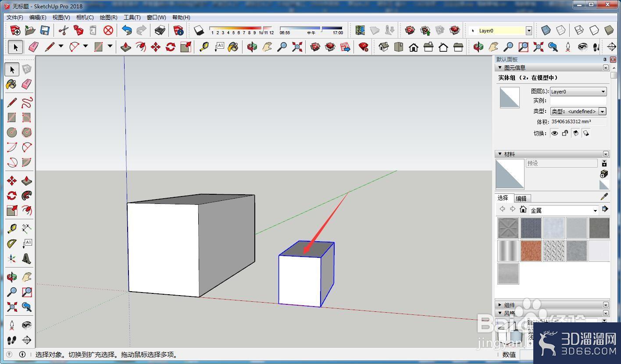Image resolution: width=621 pixels, height=364 pixels.
Task: Open the 相机(C) menu
Action: (85, 18)
